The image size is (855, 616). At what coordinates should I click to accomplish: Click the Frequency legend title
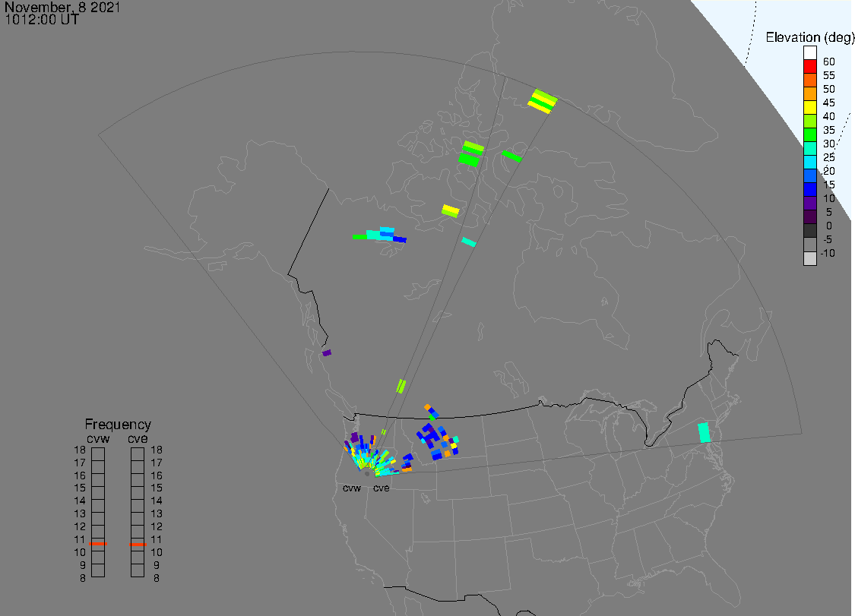(118, 425)
